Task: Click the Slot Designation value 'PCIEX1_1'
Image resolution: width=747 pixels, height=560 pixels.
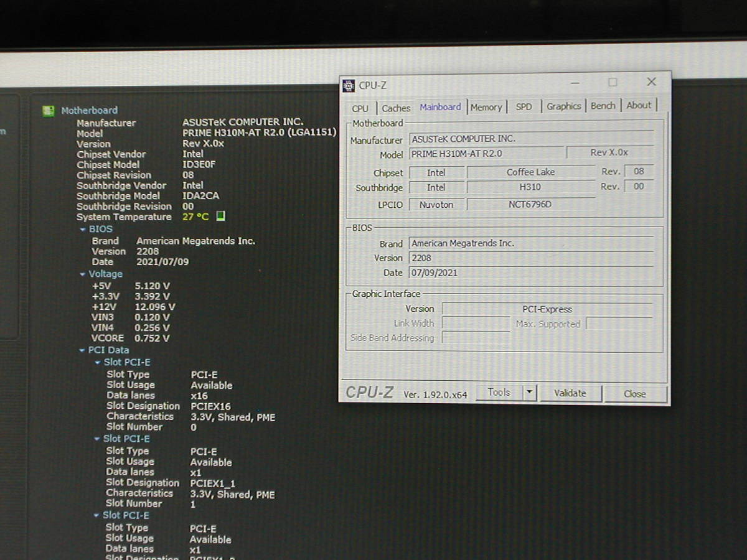Action: pyautogui.click(x=213, y=483)
